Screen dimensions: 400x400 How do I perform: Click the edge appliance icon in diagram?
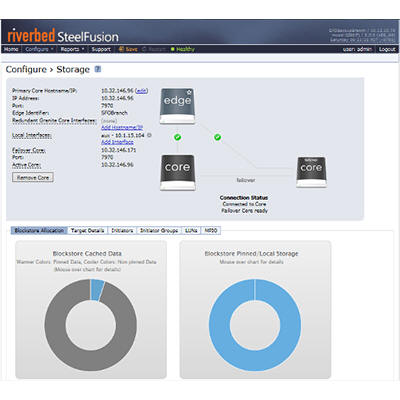click(x=177, y=106)
